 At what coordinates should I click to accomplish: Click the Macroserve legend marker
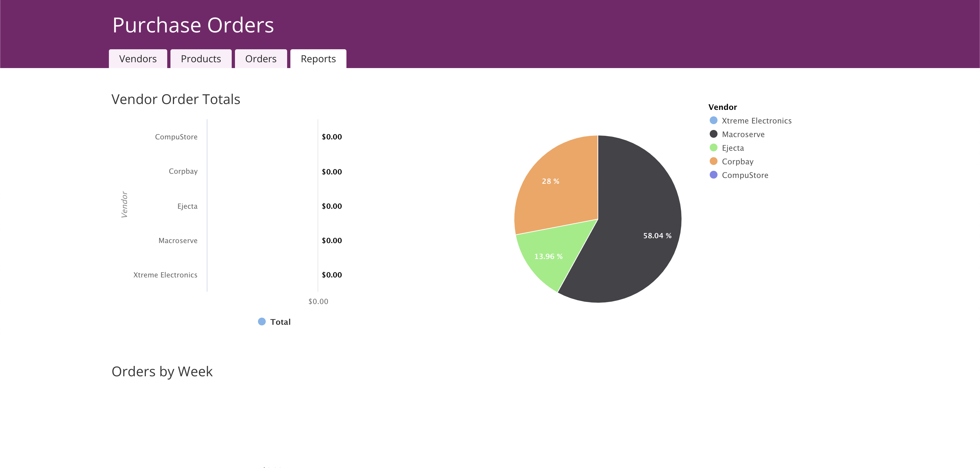(x=713, y=134)
